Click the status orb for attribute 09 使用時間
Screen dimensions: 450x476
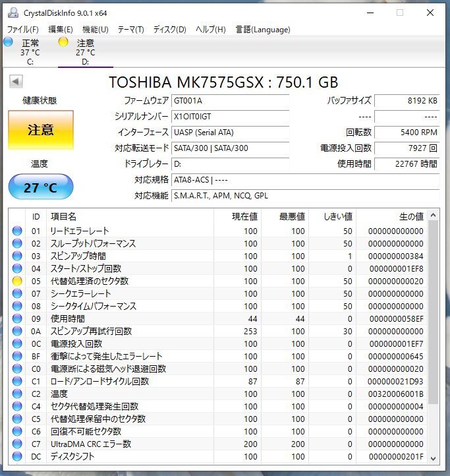(17, 318)
